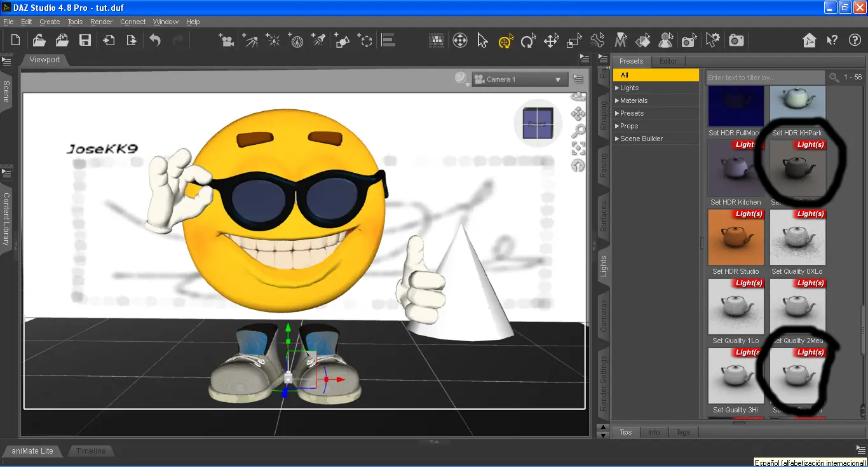The height and width of the screenshot is (467, 868).
Task: Click the Render camera icon
Action: coord(736,41)
